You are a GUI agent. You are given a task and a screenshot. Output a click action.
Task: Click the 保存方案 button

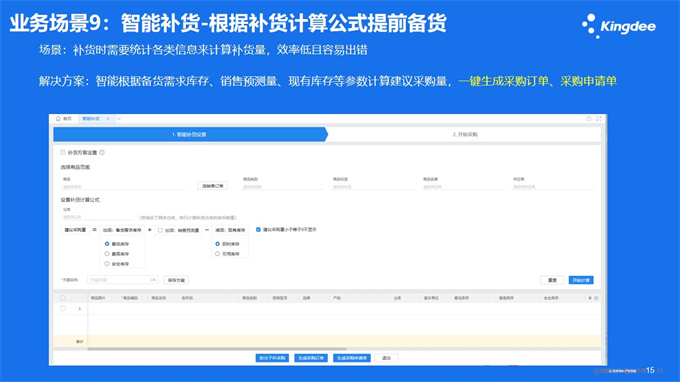tap(177, 280)
